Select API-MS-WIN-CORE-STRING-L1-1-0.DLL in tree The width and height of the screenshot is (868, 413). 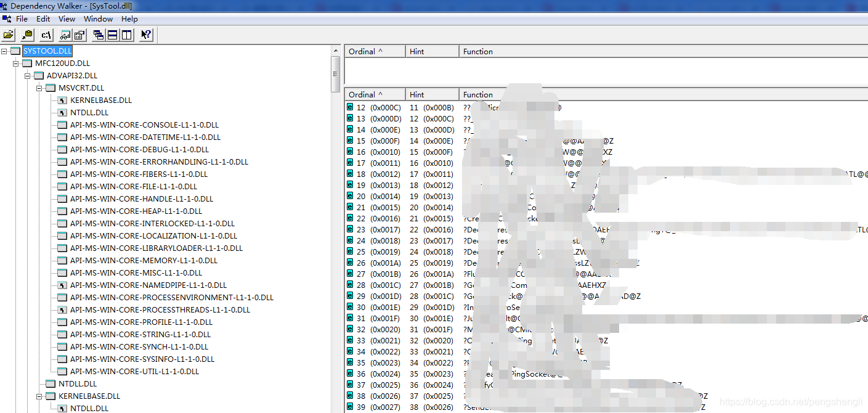coord(140,335)
